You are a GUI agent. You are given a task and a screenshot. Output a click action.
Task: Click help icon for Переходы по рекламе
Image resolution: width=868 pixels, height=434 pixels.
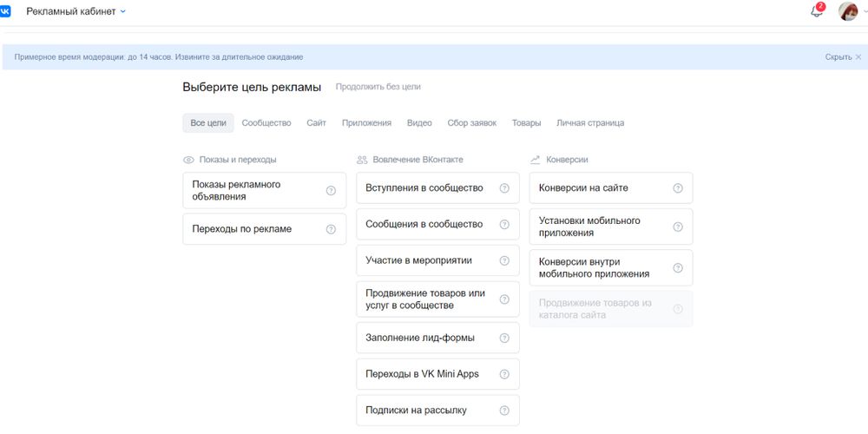331,229
